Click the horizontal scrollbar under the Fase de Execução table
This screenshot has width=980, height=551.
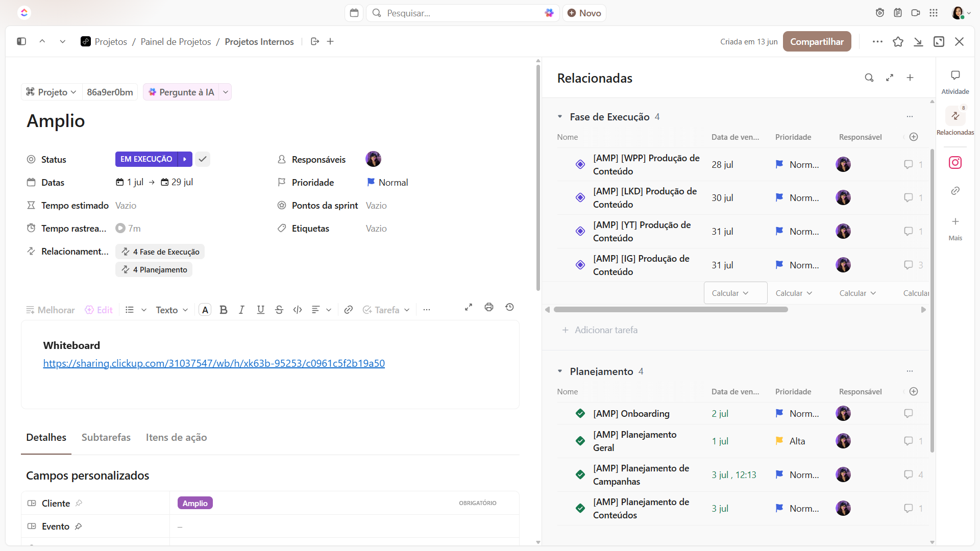point(671,310)
